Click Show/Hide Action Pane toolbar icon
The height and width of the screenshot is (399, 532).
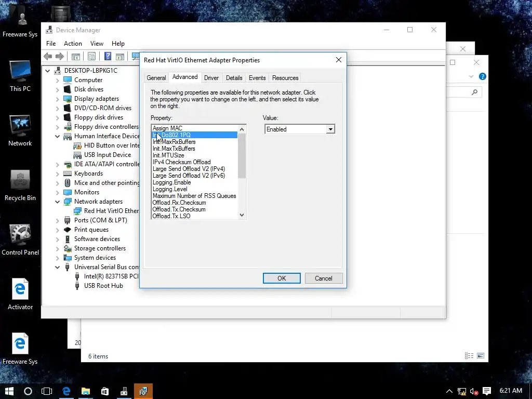120,56
